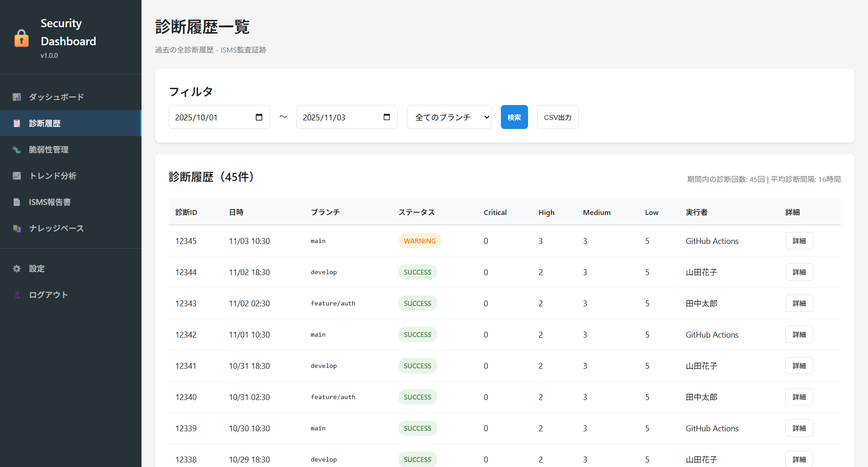Click the 設定 gear icon
The width and height of the screenshot is (868, 467).
[x=17, y=269]
